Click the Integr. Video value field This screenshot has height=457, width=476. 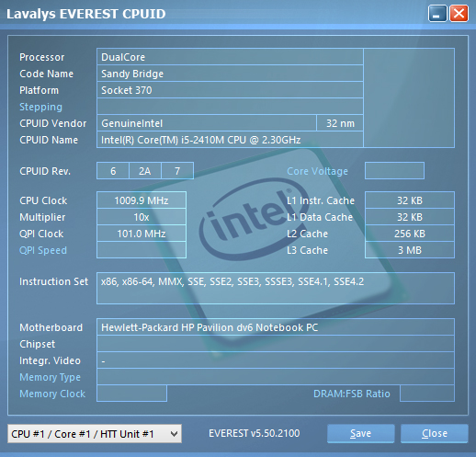(x=276, y=360)
